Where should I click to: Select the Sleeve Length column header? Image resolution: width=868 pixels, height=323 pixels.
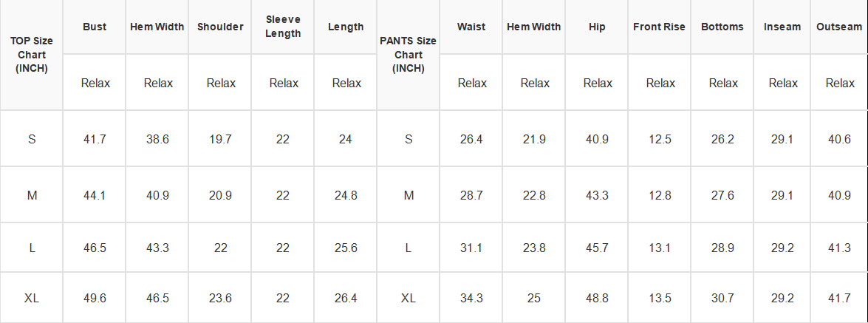pos(283,27)
